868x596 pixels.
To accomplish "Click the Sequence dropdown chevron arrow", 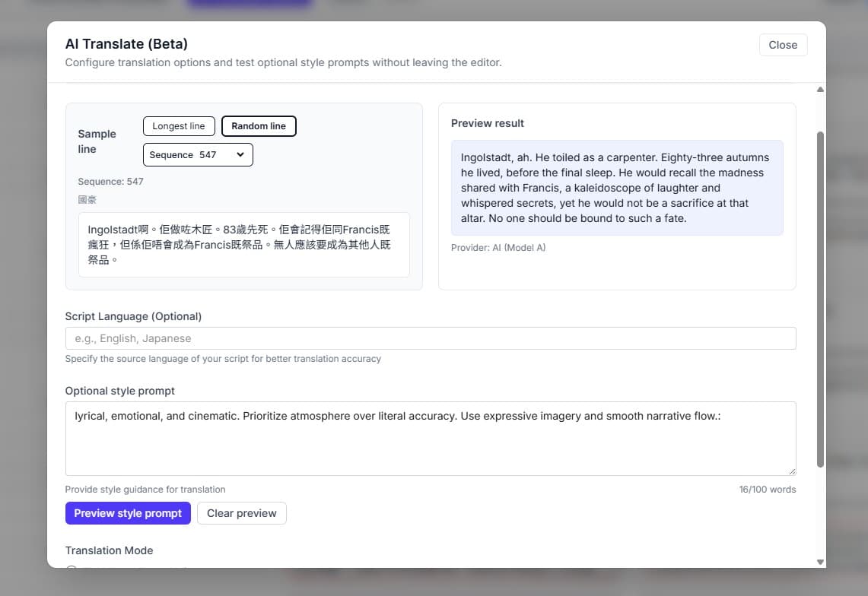I will tap(240, 155).
